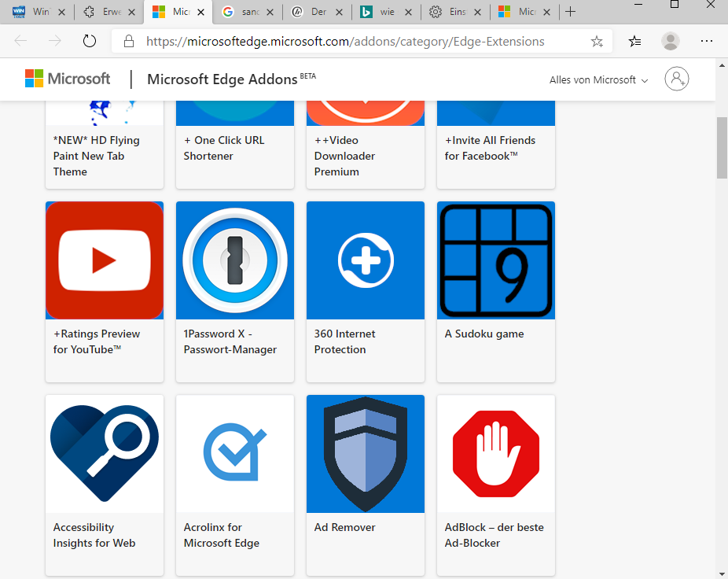Click the browser refresh button
The height and width of the screenshot is (579, 728).
click(89, 42)
